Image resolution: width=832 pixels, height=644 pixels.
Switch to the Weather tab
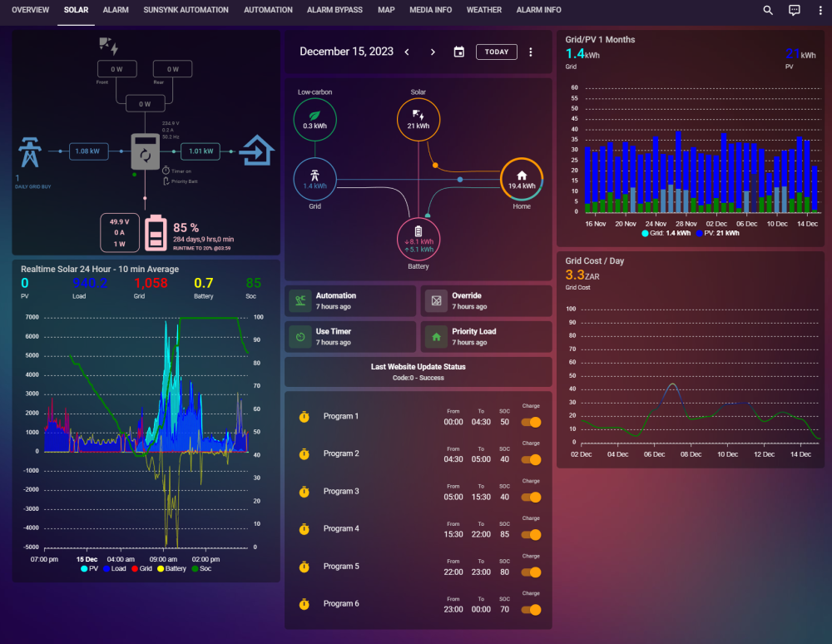point(484,9)
